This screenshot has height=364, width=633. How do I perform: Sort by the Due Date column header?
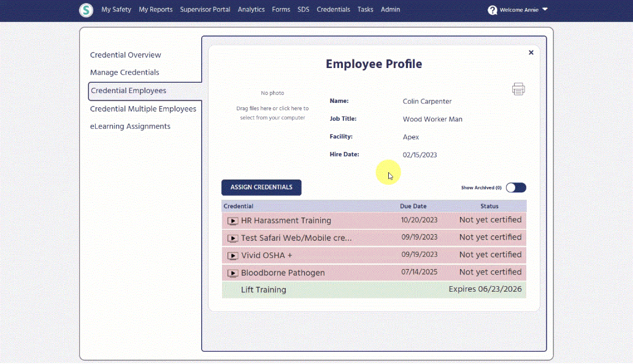(413, 206)
